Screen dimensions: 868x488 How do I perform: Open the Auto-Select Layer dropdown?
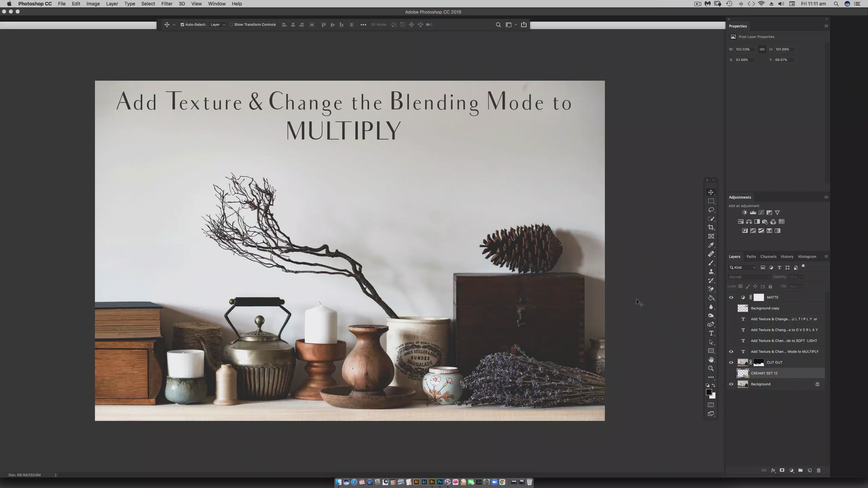[x=218, y=24]
